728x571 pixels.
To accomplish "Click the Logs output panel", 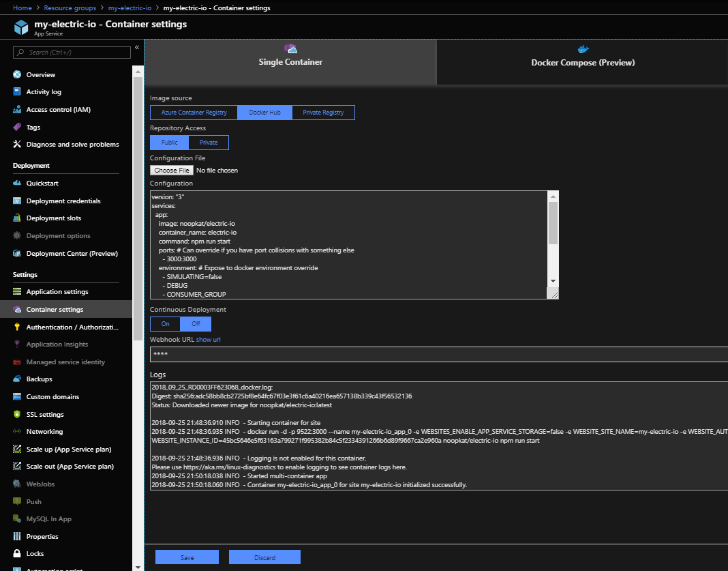I will click(x=439, y=436).
